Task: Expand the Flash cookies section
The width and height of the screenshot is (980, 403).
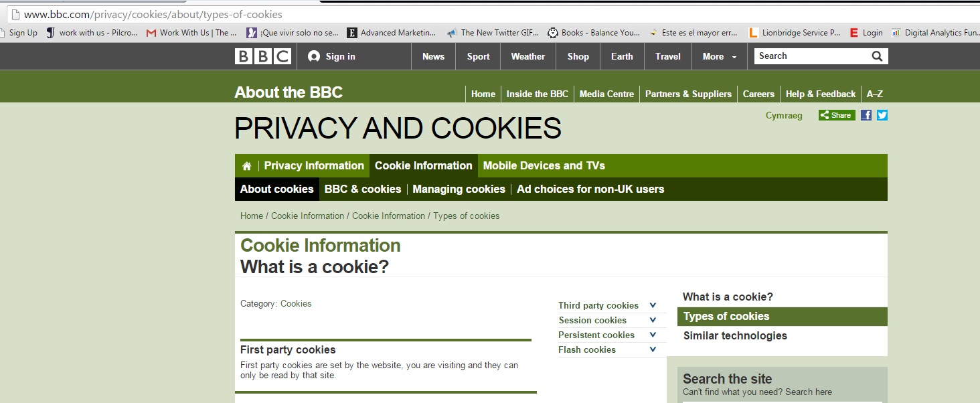Action: (x=653, y=349)
